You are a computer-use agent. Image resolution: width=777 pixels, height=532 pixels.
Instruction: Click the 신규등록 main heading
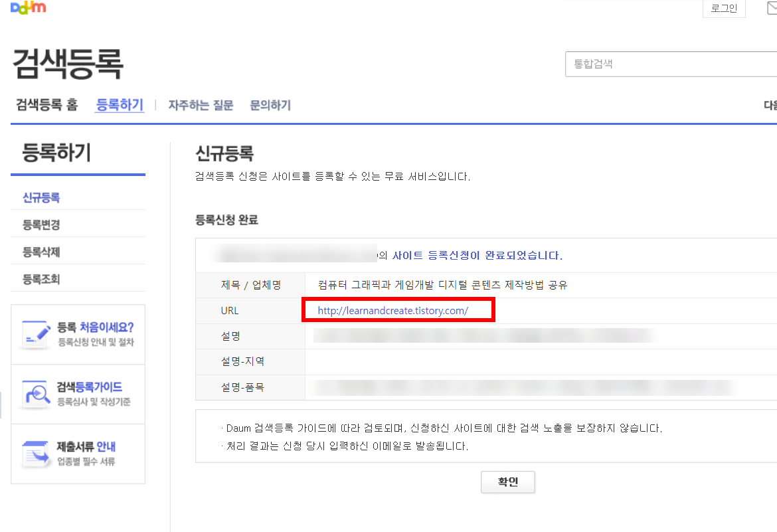click(x=224, y=153)
